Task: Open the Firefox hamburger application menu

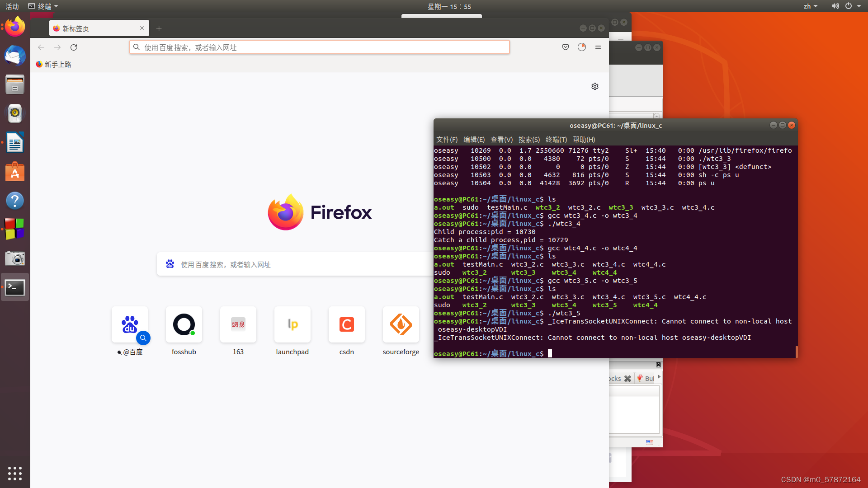Action: [598, 47]
